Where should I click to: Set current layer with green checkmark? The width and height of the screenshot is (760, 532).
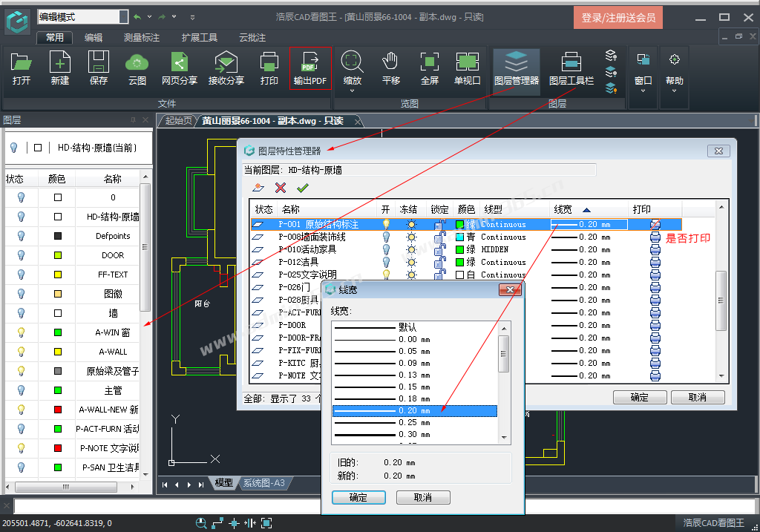[x=303, y=188]
